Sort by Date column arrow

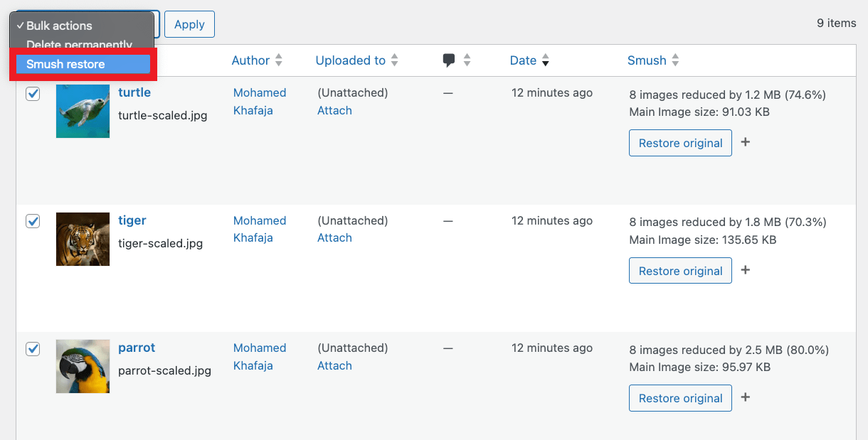click(545, 60)
